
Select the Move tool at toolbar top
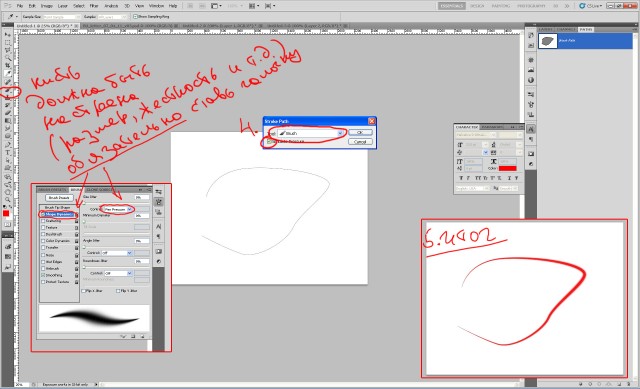(7, 35)
